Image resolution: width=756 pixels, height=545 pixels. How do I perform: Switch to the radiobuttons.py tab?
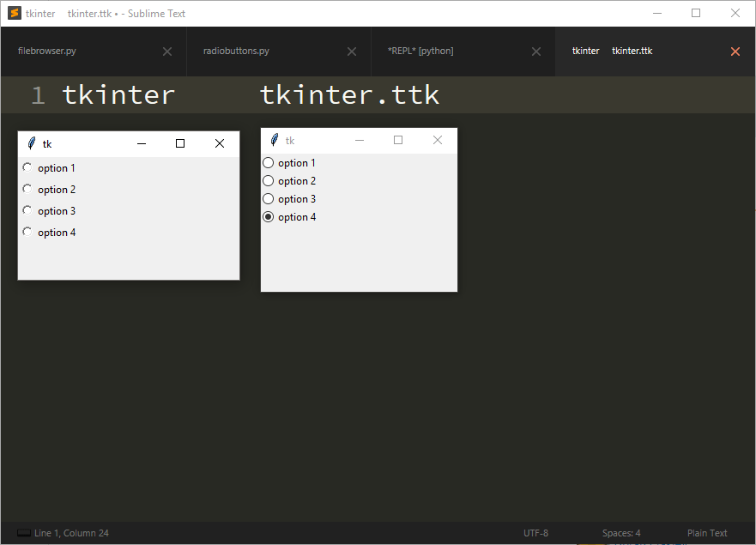coord(237,51)
